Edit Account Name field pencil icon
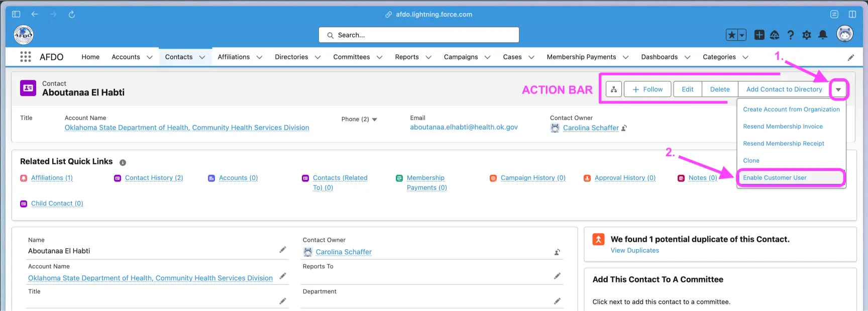Viewport: 868px width, 311px height. point(283,276)
